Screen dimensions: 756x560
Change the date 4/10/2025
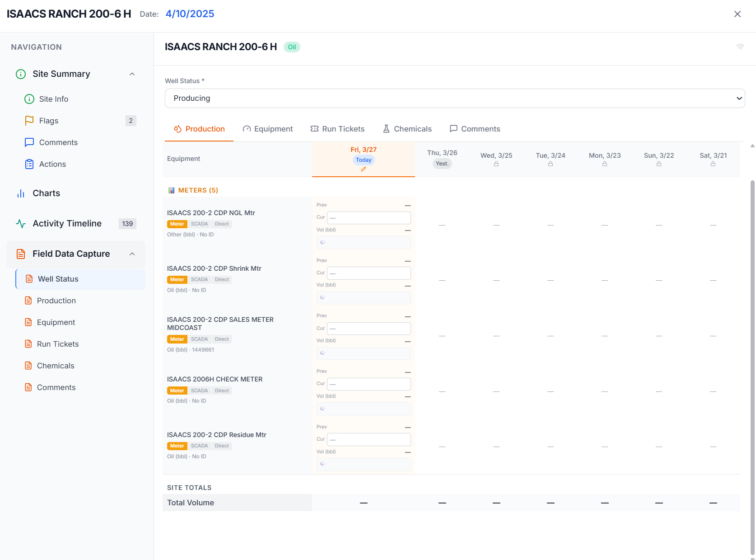click(x=190, y=14)
